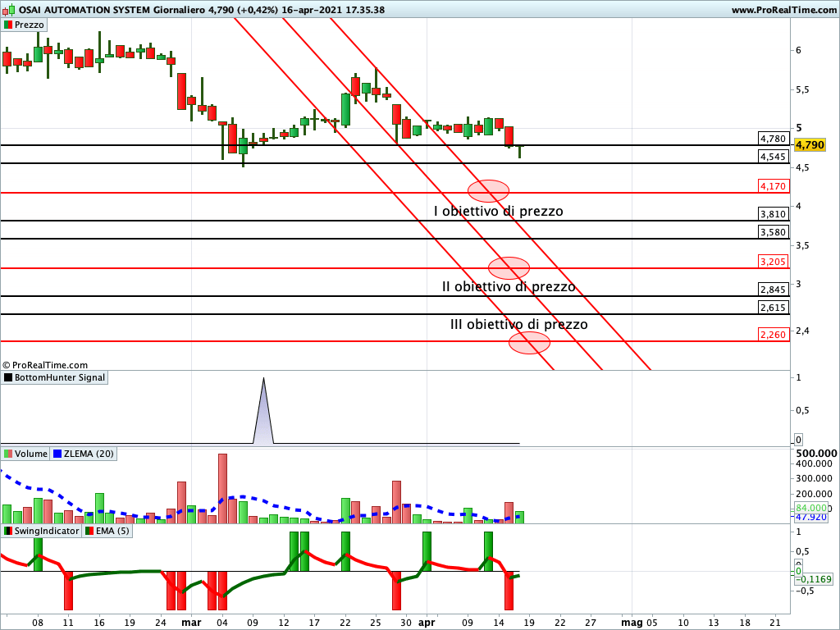
Task: Select the 'III obiettivo di prezzo' text annotation
Action: click(518, 324)
